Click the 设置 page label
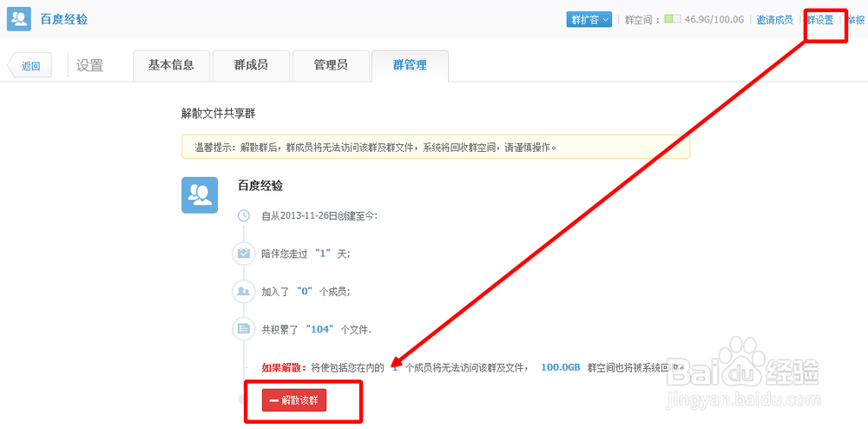 (x=89, y=65)
